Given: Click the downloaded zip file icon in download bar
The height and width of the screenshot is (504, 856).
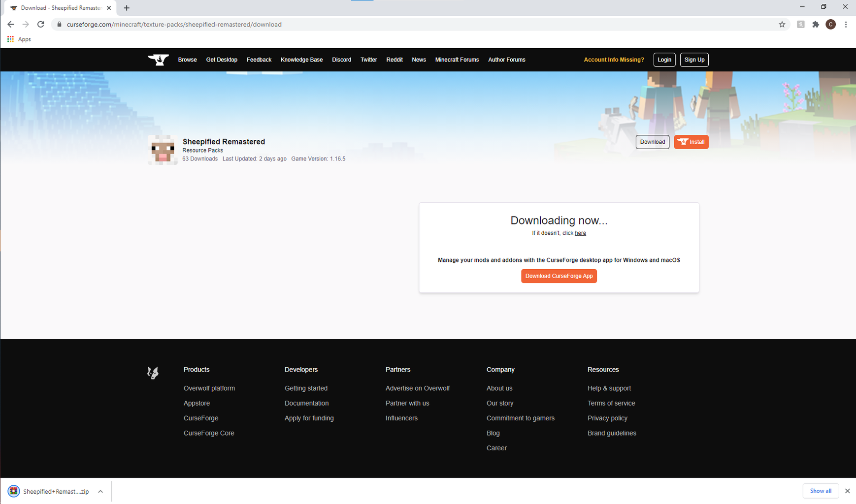Looking at the screenshot, I should 13,491.
